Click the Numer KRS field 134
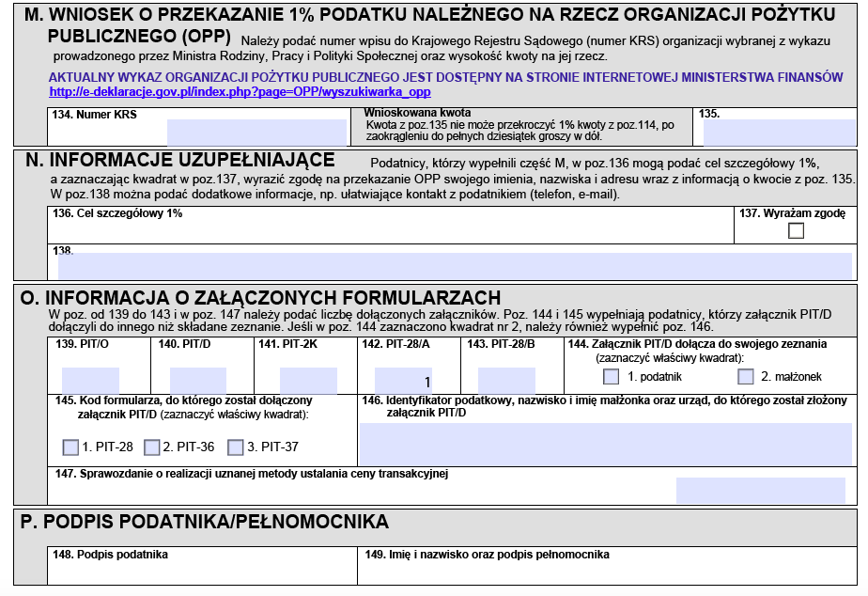 (x=256, y=133)
